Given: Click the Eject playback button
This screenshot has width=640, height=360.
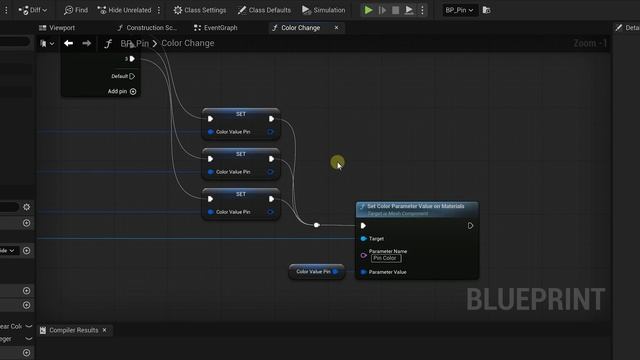Looking at the screenshot, I should [409, 10].
